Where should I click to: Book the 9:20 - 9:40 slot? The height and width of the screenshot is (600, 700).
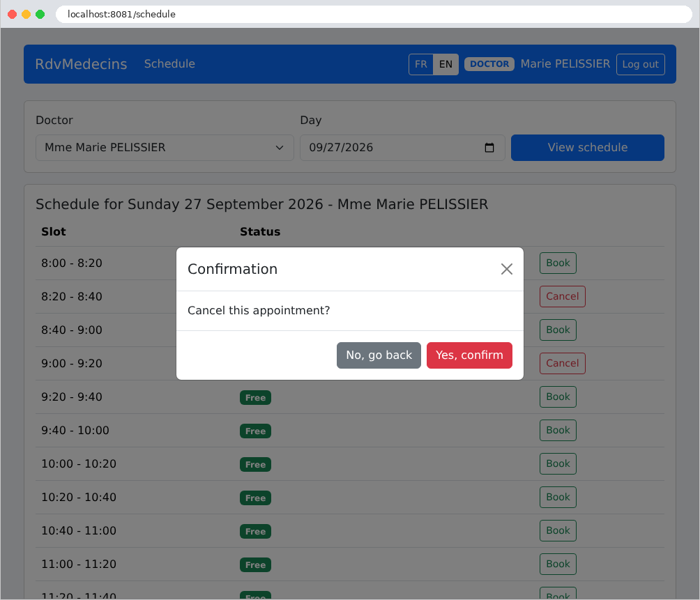point(558,397)
